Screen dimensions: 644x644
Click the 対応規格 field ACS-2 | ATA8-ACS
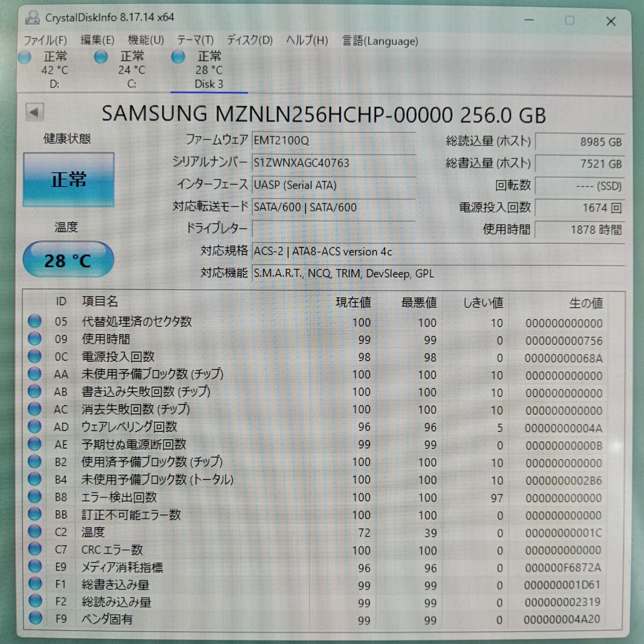pyautogui.click(x=438, y=251)
